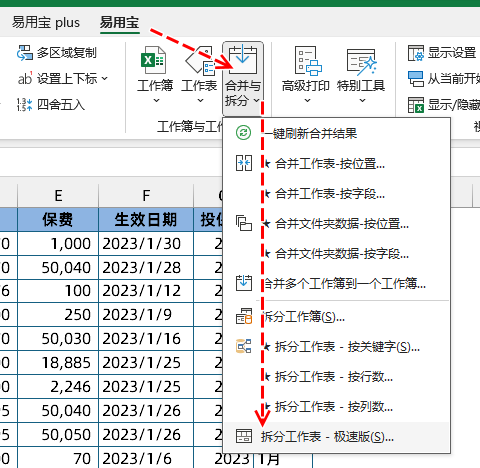Click the green refresh icon in menu
Image resolution: width=480 pixels, height=468 pixels.
point(244,133)
